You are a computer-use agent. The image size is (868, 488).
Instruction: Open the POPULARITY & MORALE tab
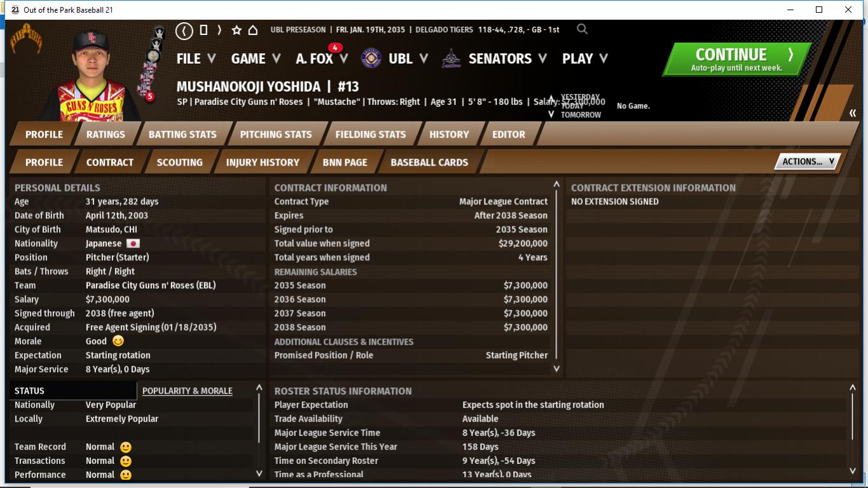[188, 391]
